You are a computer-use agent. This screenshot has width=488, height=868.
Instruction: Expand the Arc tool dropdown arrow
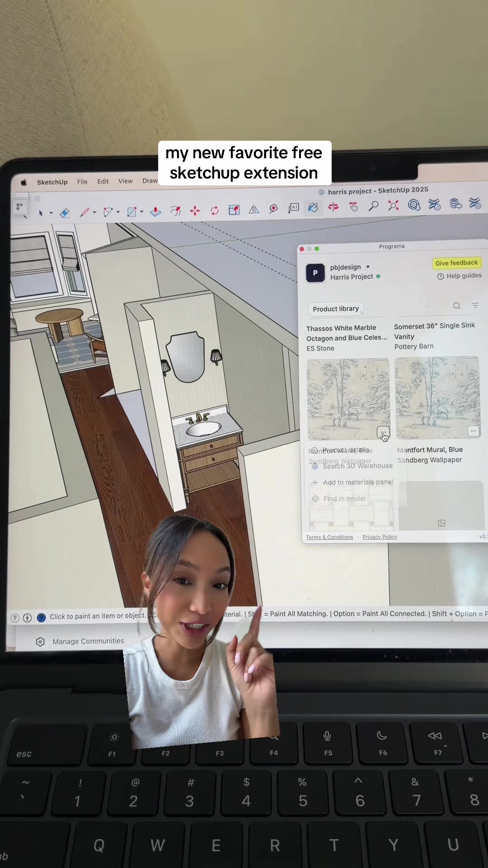118,212
